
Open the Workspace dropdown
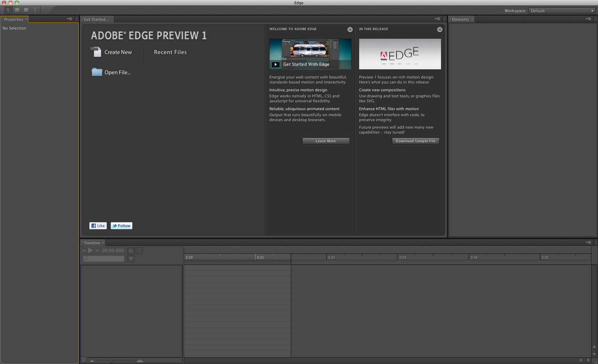561,11
